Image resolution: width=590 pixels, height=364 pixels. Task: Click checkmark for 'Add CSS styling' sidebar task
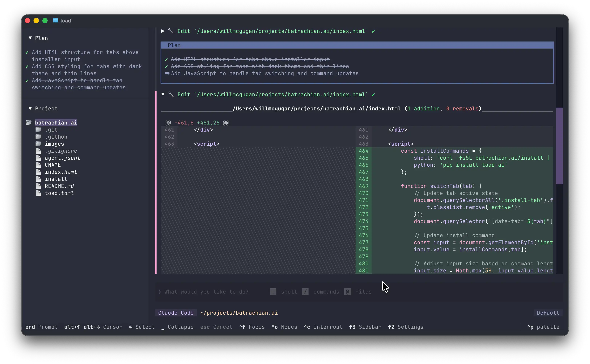point(27,66)
